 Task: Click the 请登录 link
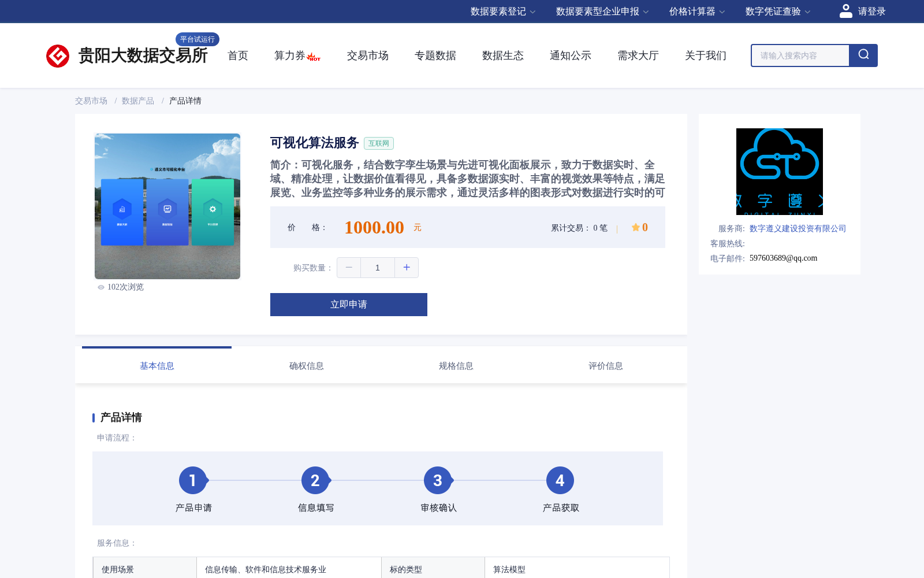click(872, 12)
